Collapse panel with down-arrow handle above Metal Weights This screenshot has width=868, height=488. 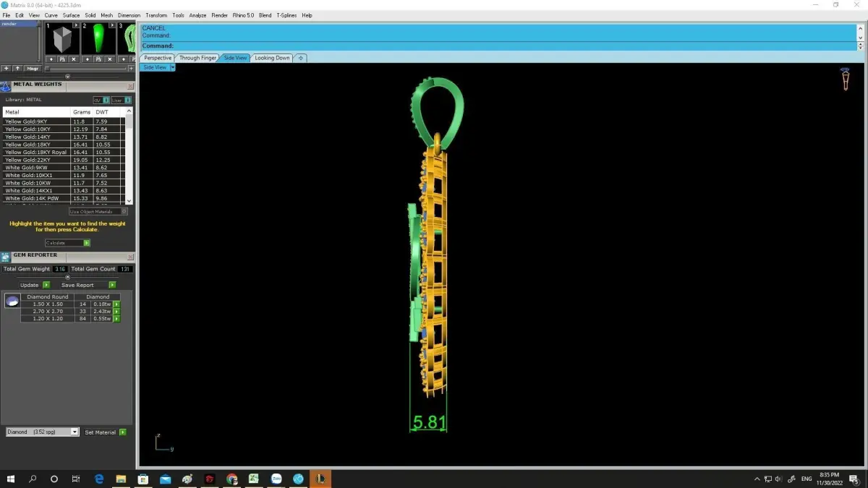68,77
